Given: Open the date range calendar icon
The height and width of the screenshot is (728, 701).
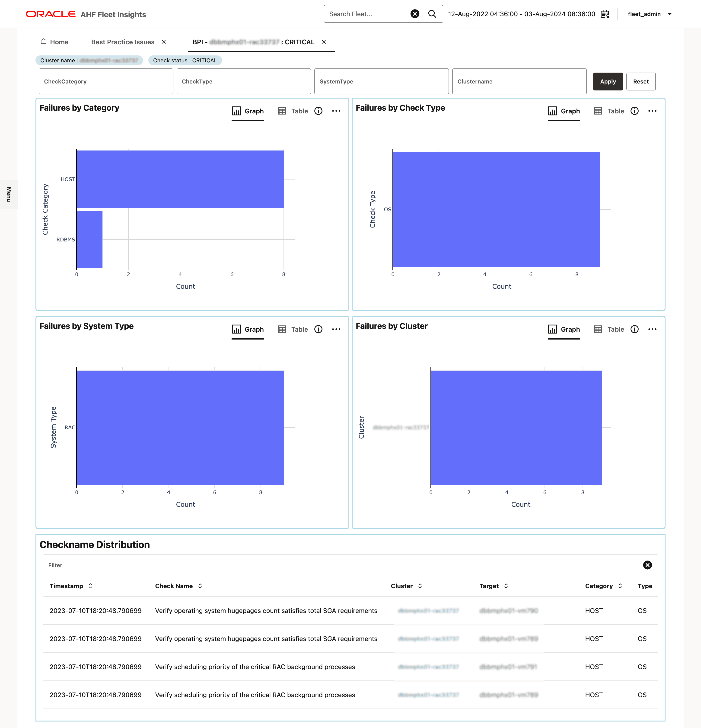Looking at the screenshot, I should pos(605,14).
